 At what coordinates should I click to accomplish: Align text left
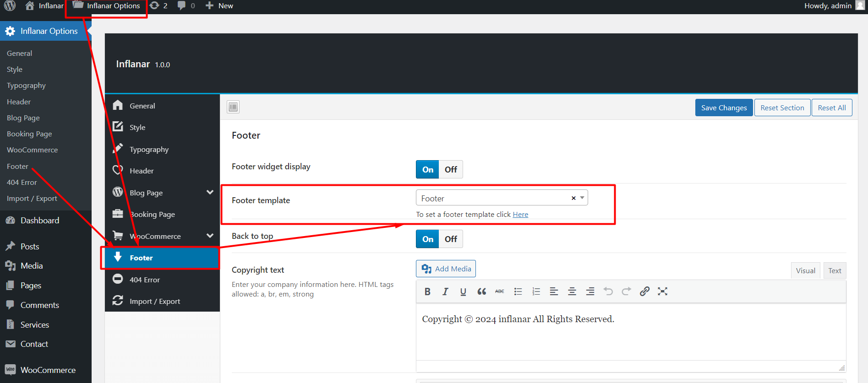554,291
